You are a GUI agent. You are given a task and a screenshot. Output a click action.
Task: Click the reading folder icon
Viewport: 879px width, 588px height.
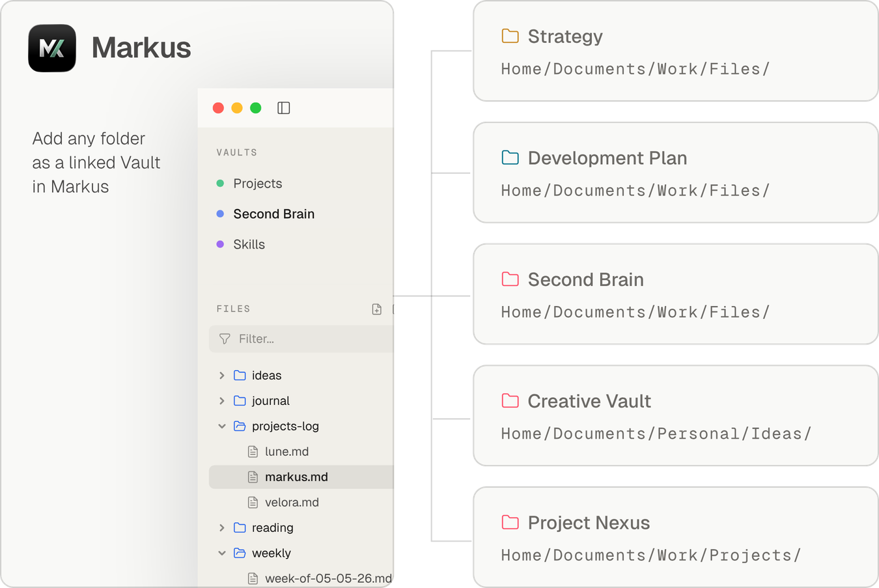pyautogui.click(x=240, y=527)
